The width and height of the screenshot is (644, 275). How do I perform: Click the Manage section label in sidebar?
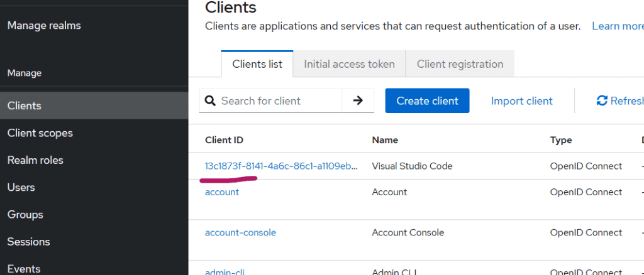coord(25,73)
